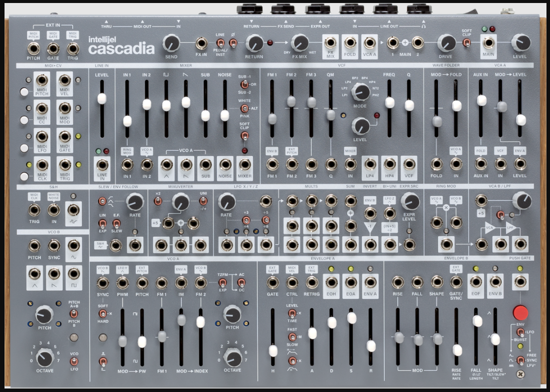Screen dimensions: 550x392
Task: Toggle the PITCH A+B / PITCH B switch
Action: (x=74, y=313)
